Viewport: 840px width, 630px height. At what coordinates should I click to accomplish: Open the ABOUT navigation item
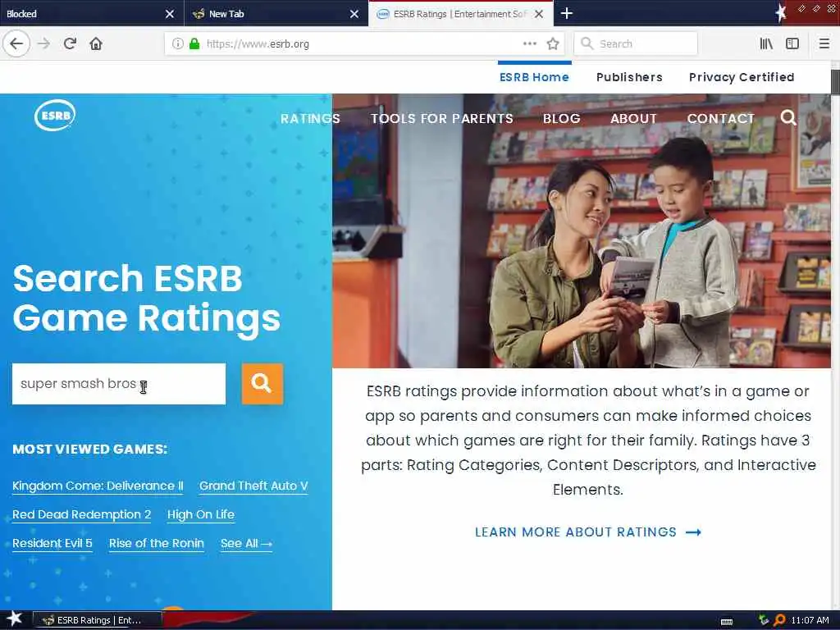tap(634, 118)
